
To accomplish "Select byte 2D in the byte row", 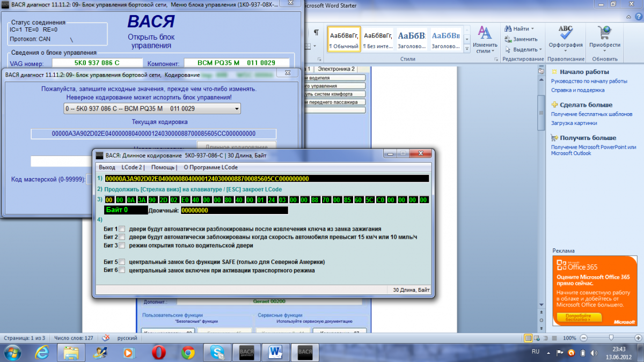I will [x=164, y=200].
